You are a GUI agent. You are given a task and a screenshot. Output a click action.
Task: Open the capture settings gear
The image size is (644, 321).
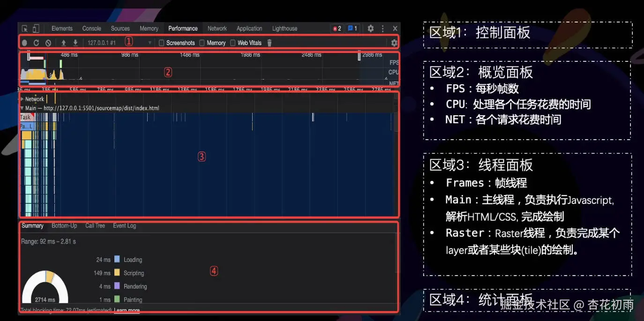click(x=394, y=43)
